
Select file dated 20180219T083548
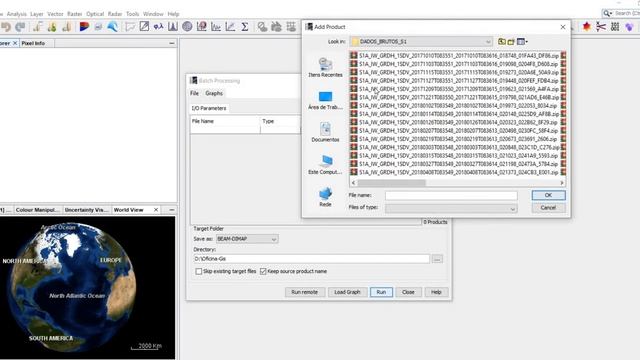tap(454, 139)
